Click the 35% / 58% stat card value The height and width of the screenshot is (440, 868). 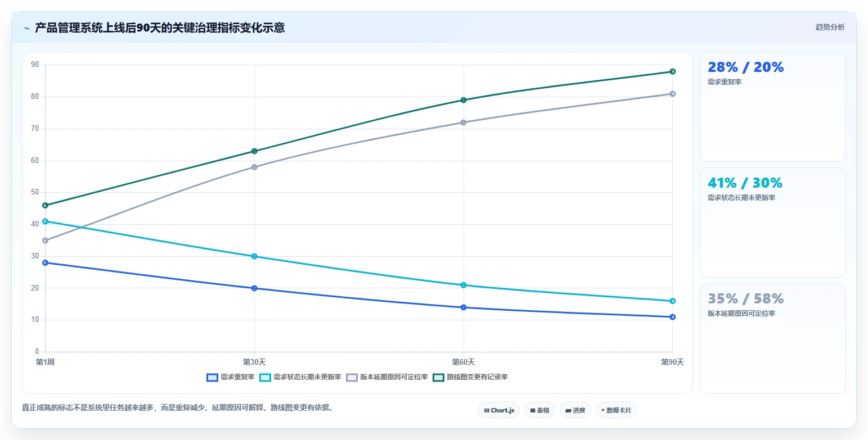pyautogui.click(x=745, y=299)
